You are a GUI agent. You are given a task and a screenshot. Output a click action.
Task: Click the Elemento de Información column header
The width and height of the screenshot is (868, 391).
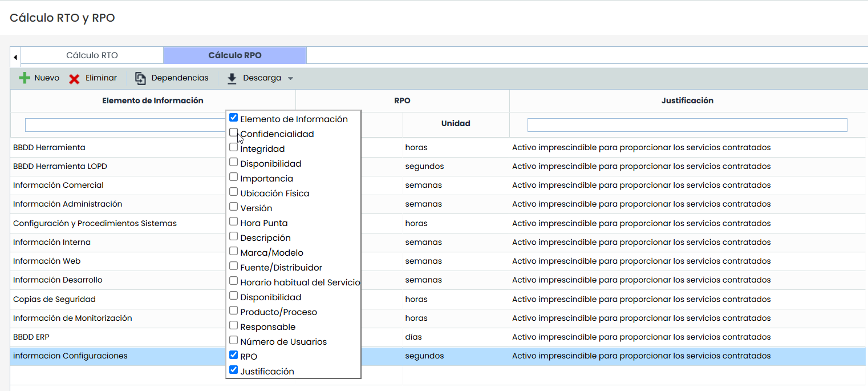(x=152, y=100)
